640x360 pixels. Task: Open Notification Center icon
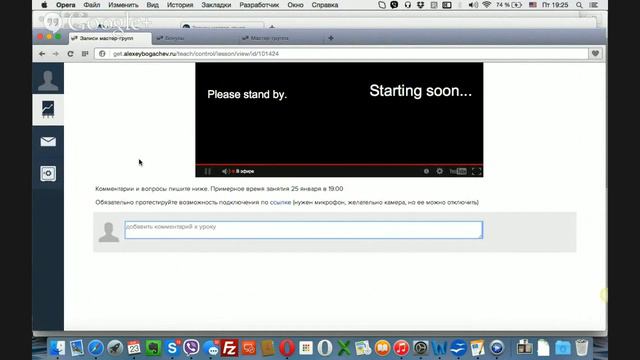(x=594, y=5)
